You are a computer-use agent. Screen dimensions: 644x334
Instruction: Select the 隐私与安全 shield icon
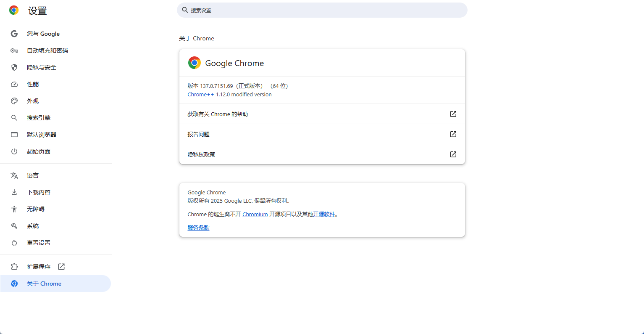(x=14, y=67)
